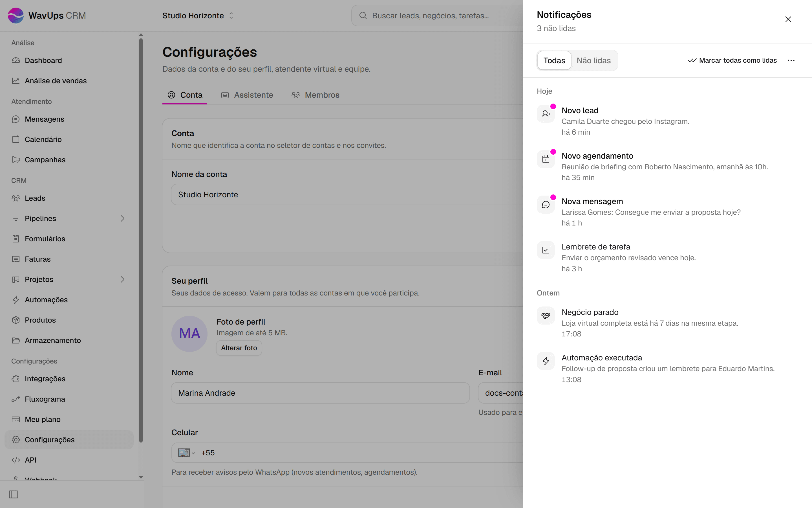This screenshot has width=812, height=508.
Task: Click the sidebar scroll down arrow
Action: click(141, 477)
